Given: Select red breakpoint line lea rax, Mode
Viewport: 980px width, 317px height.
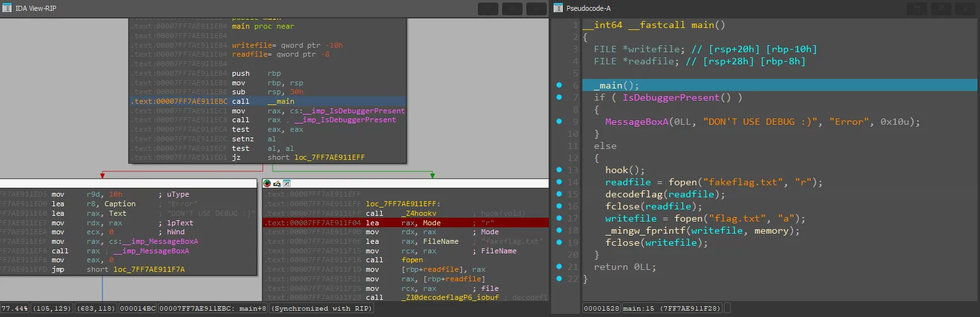Looking at the screenshot, I should (x=382, y=223).
